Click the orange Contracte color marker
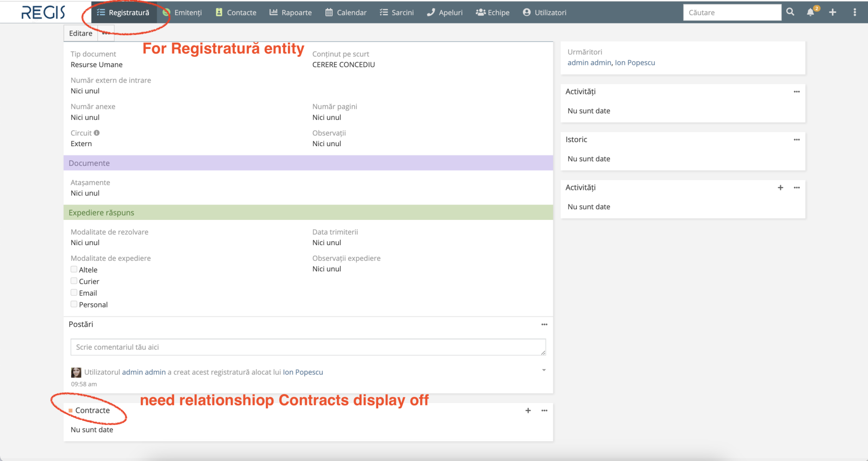 70,410
